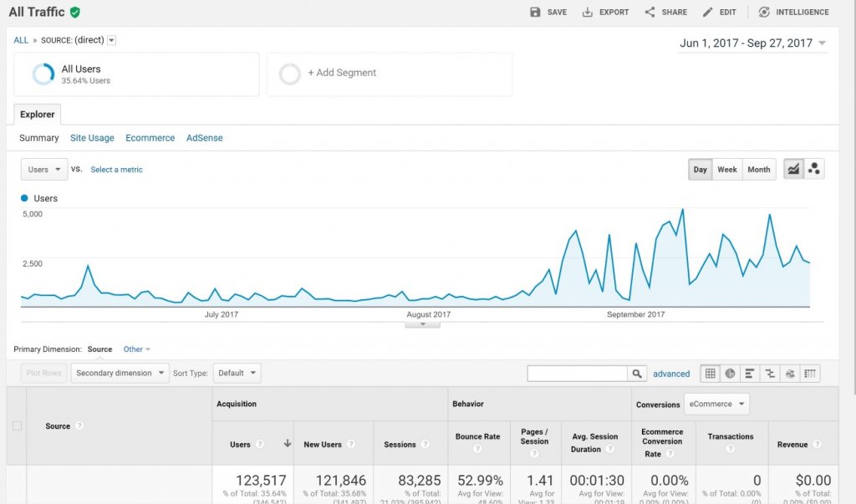Switch to motion chart view icon
Viewport: 856px width, 504px height.
point(814,170)
